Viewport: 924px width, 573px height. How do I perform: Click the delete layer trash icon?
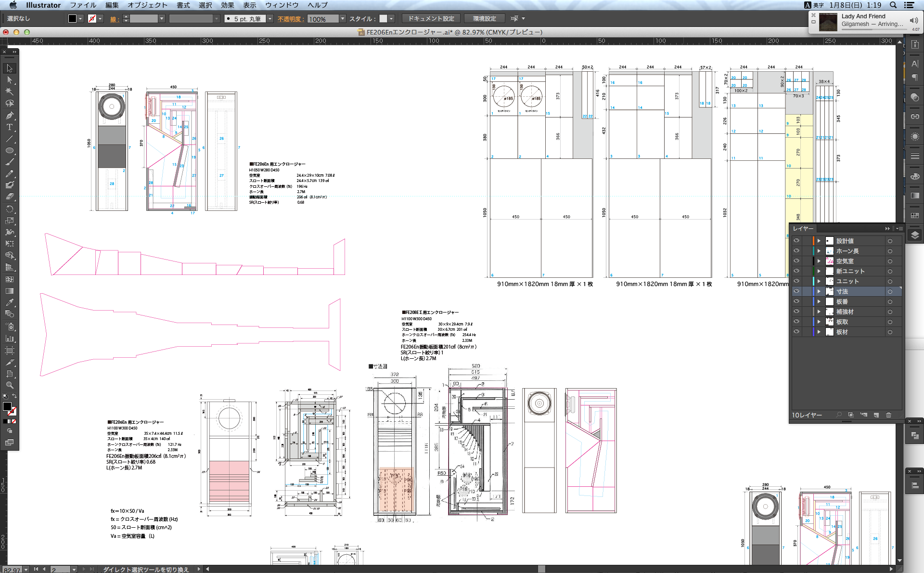pyautogui.click(x=888, y=415)
